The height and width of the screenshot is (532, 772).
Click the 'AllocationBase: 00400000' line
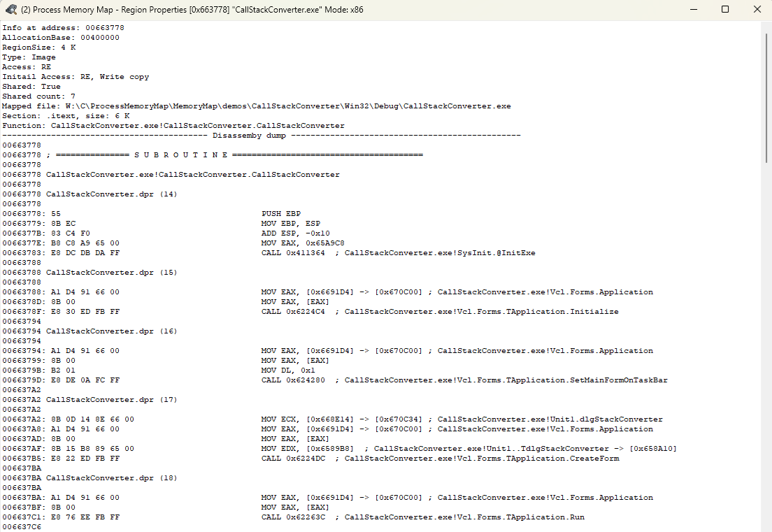[61, 38]
